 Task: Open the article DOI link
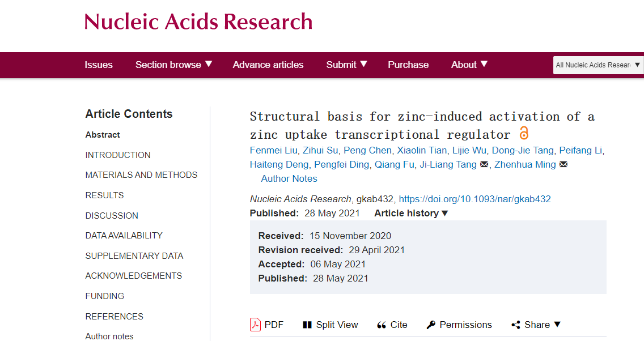pyautogui.click(x=474, y=199)
